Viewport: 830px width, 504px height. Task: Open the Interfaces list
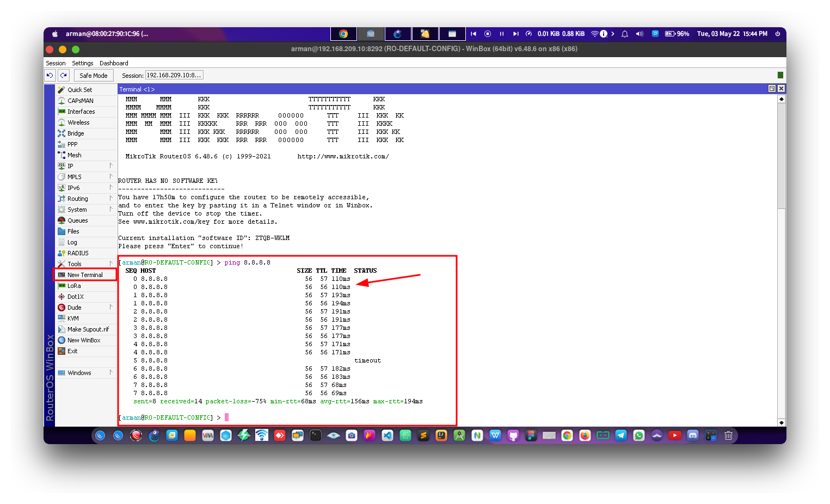coord(81,112)
